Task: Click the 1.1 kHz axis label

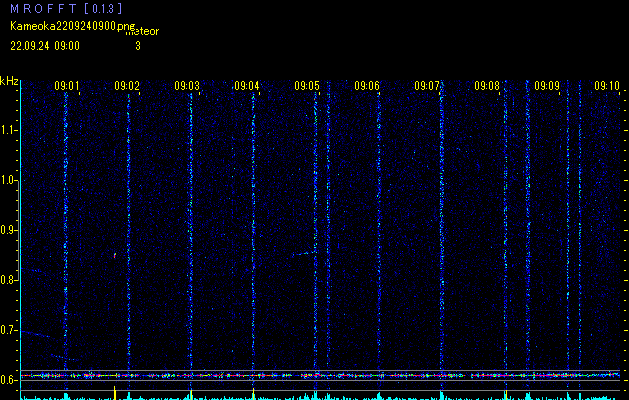Action: click(x=8, y=130)
